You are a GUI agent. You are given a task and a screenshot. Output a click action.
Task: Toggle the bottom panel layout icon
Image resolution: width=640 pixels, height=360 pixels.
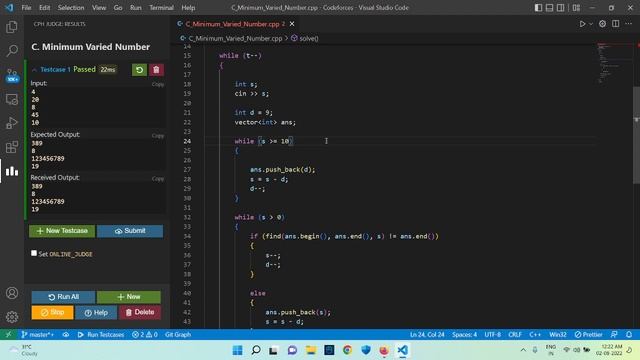(x=549, y=8)
